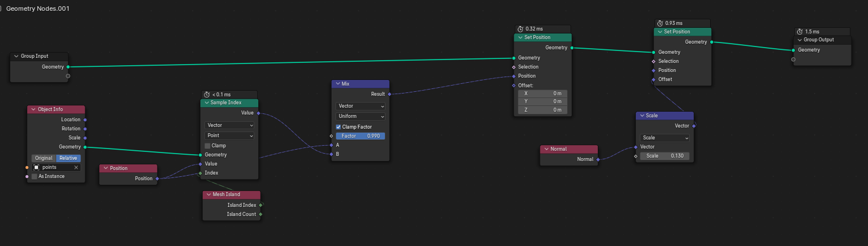Viewport: 868px width, 246px height.
Task: Click the 0.93 ms timing clock icon
Action: tap(660, 23)
